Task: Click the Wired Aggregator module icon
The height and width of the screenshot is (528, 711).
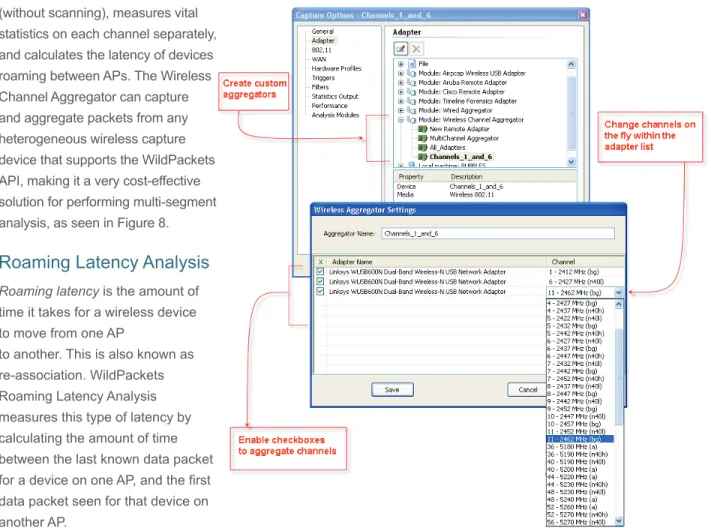Action: pos(412,110)
